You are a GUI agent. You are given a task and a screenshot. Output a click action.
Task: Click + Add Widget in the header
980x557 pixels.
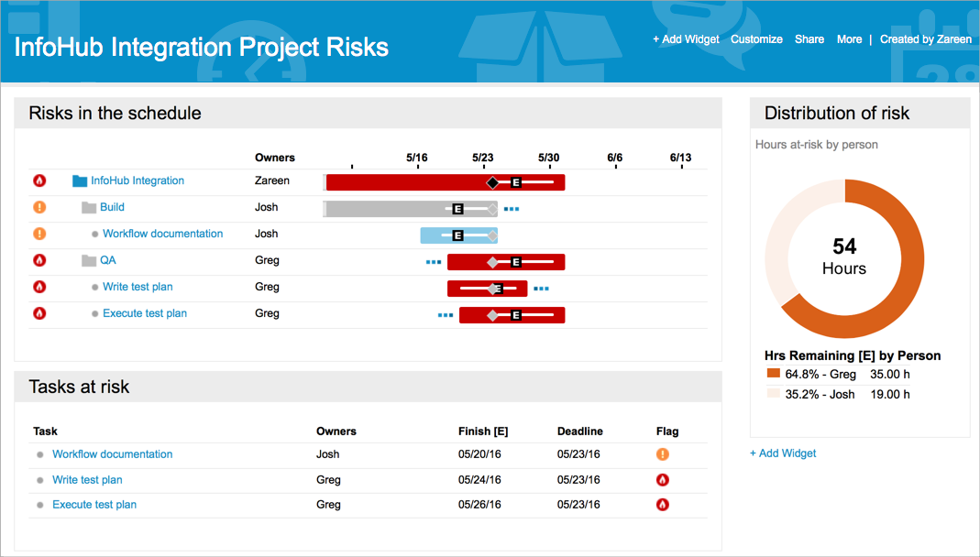click(686, 39)
